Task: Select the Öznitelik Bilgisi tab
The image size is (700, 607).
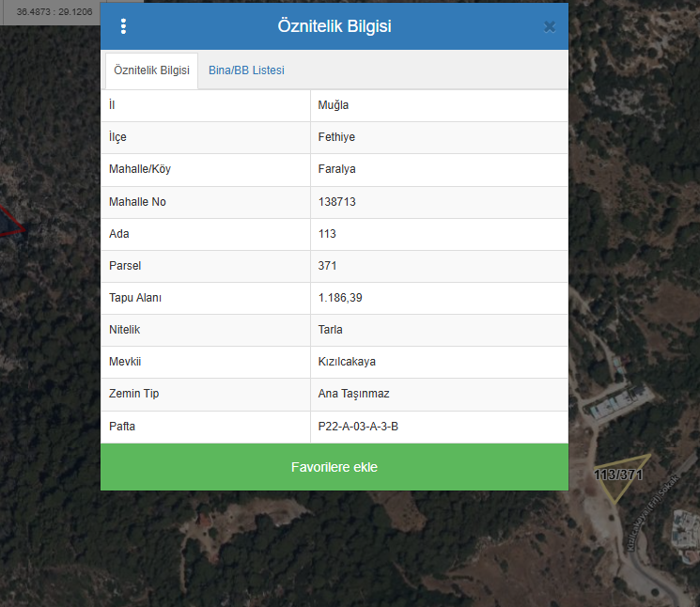Action: pyautogui.click(x=151, y=70)
